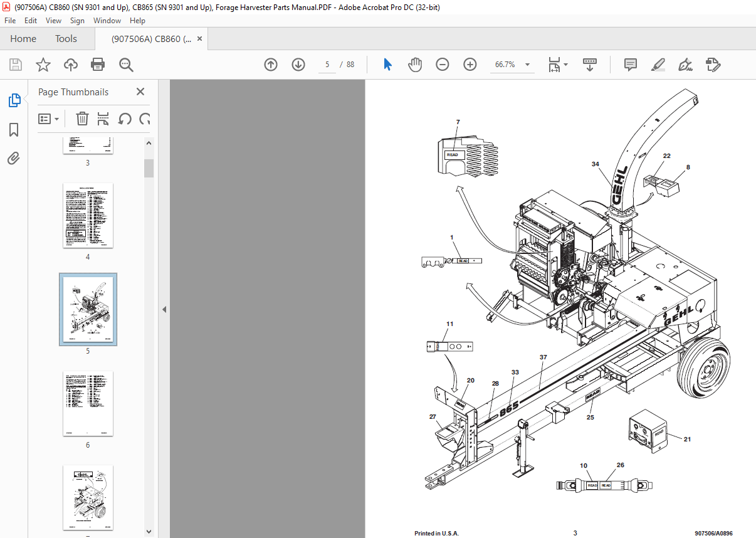This screenshot has width=756, height=538.
Task: Rotate page clockwise in thumbnails panel
Action: click(x=145, y=119)
